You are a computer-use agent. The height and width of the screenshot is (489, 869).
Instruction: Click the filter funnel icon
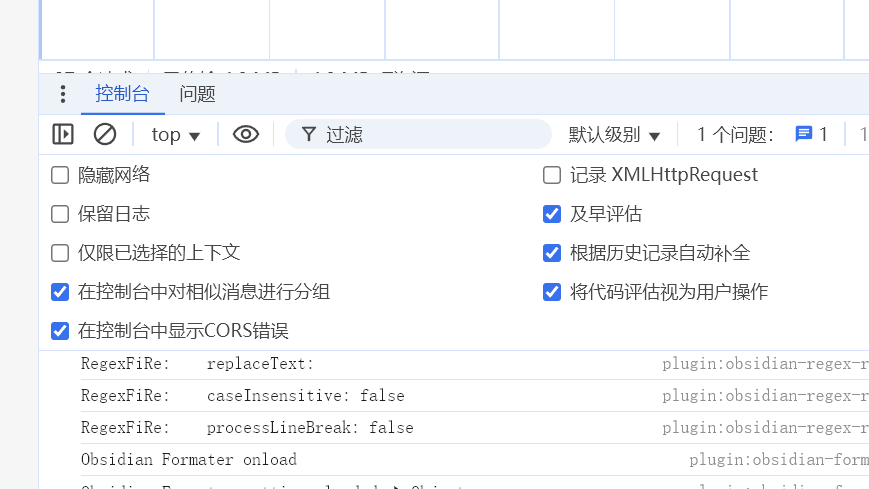point(309,134)
